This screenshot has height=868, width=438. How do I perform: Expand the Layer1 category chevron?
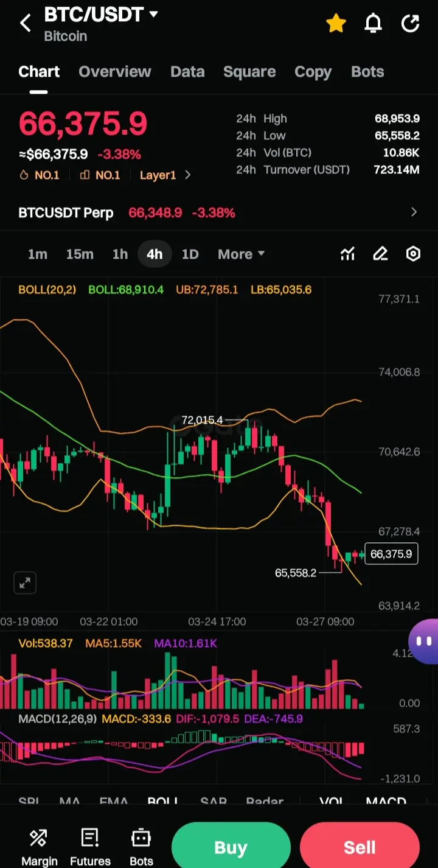(187, 175)
